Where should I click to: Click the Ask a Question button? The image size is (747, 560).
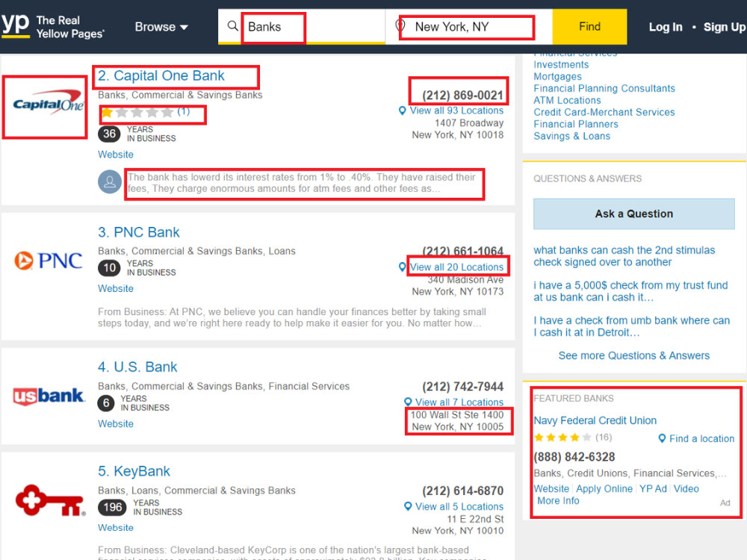coord(633,214)
